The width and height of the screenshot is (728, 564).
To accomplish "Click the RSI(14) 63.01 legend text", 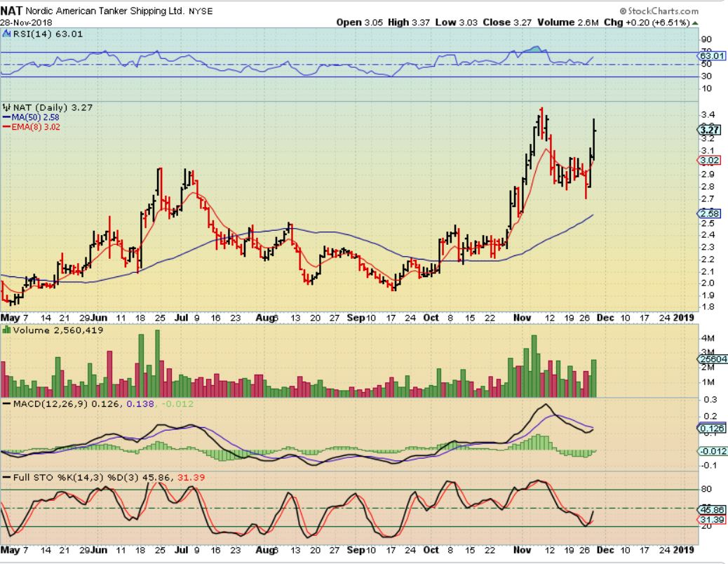I will coord(48,34).
